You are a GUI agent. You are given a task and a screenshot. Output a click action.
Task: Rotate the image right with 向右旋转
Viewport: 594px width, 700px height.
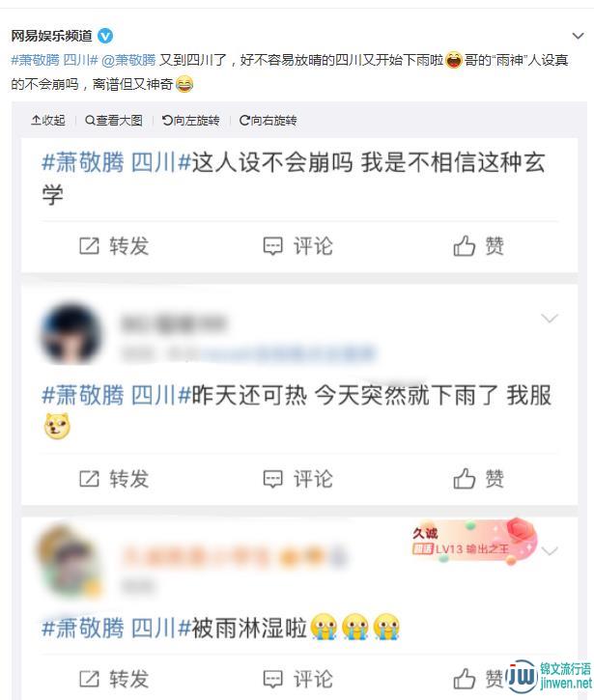coord(268,120)
